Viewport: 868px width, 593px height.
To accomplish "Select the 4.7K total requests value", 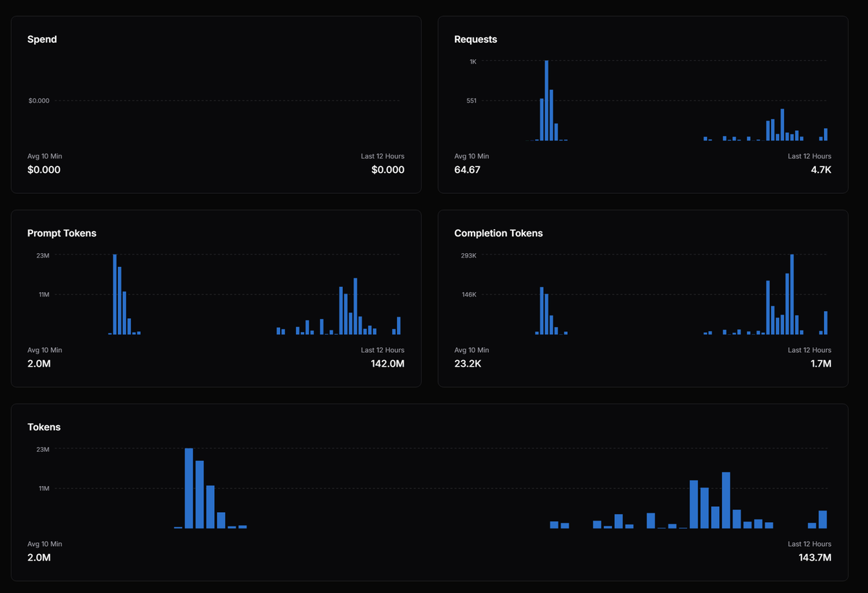I will (x=822, y=170).
